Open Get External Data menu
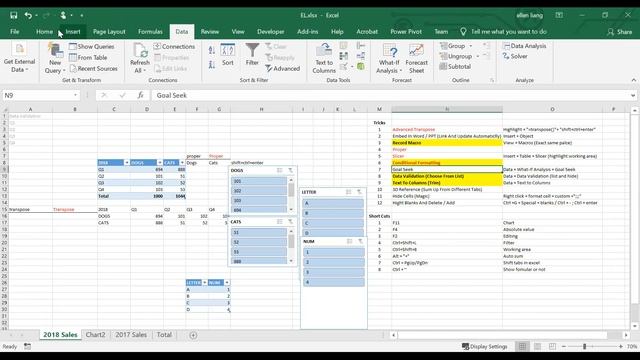640x360 pixels. point(19,58)
